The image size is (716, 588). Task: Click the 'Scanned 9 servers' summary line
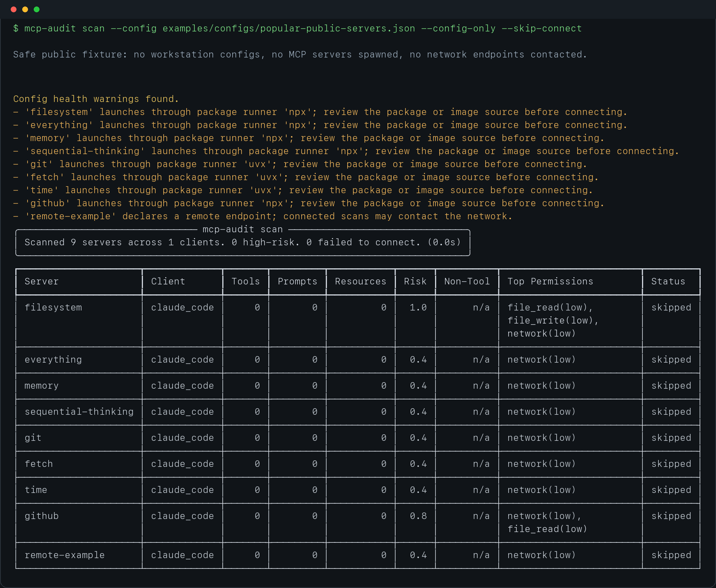tap(243, 242)
